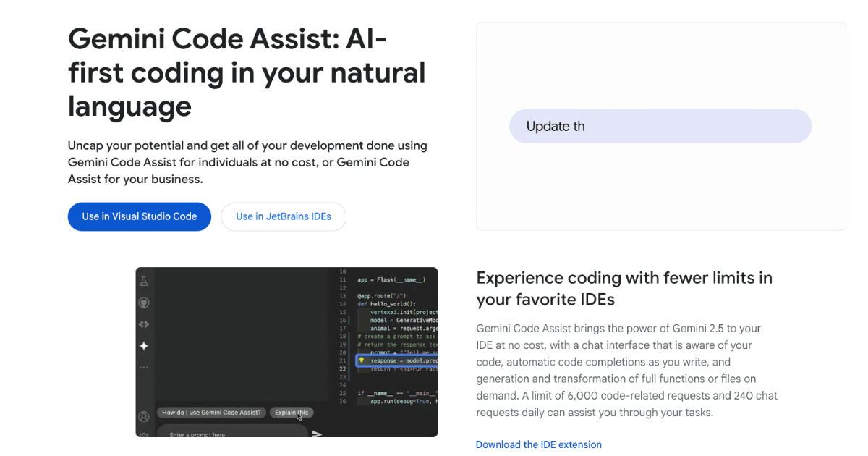Click the '@app.route("/")' code line
Viewport: 868px width, 456px height.
(x=382, y=295)
